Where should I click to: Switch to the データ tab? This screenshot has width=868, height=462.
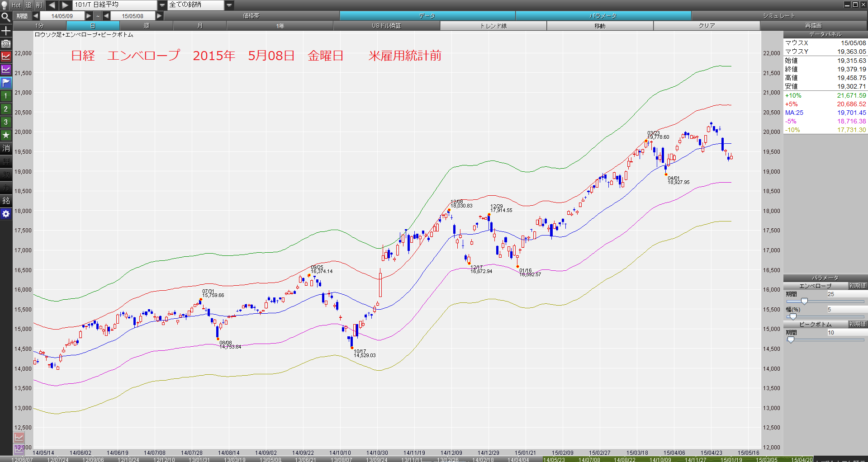pos(427,16)
